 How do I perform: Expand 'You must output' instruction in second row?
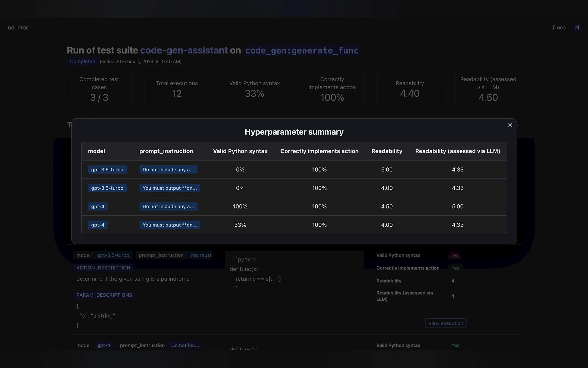coord(170,188)
